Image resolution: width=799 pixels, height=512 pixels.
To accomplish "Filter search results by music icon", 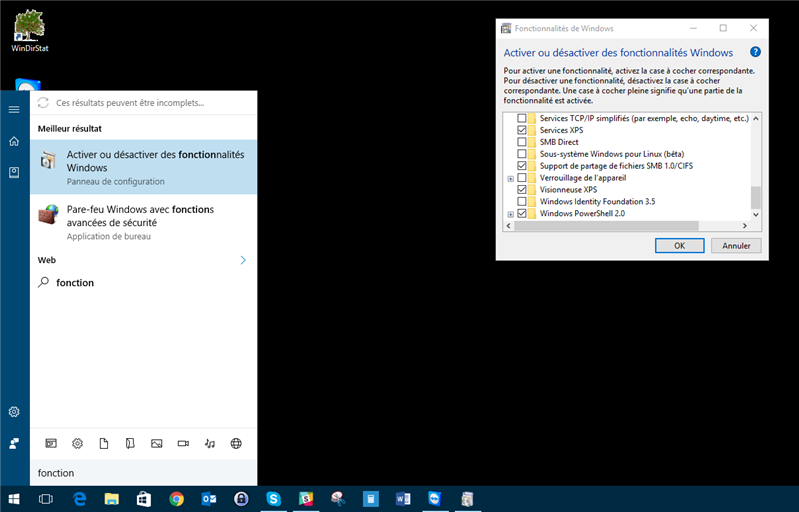I will (x=210, y=443).
